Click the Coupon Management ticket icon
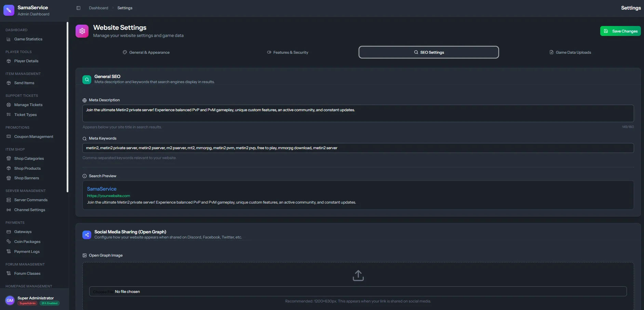Image resolution: width=644 pixels, height=310 pixels. tap(9, 137)
